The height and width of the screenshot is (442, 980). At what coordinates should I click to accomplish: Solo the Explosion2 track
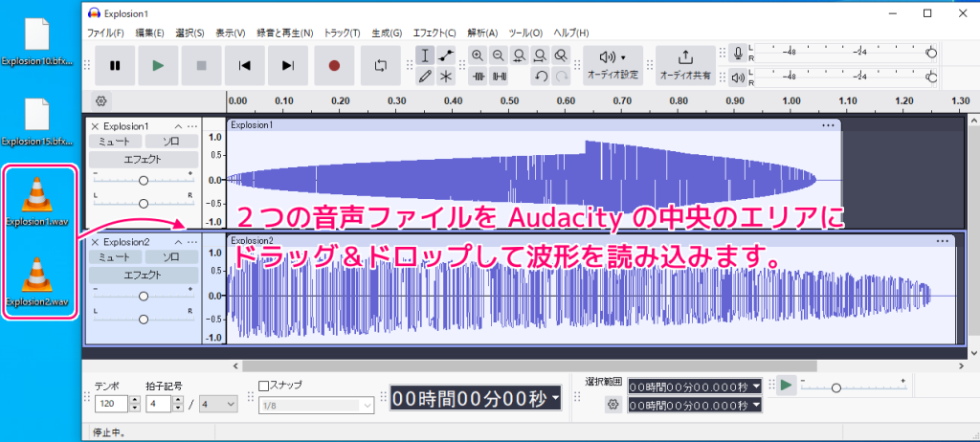pyautogui.click(x=171, y=257)
